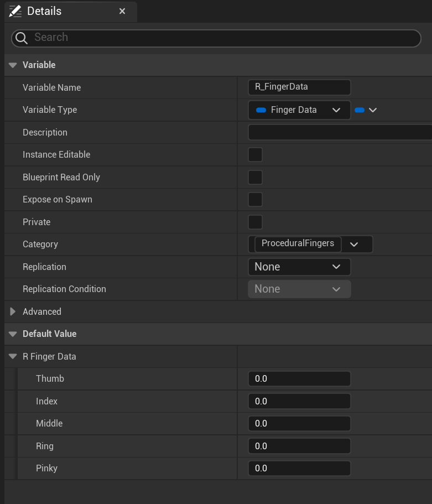Open the ProceduralFingers category dropdown
This screenshot has width=432, height=504.
coord(354,244)
